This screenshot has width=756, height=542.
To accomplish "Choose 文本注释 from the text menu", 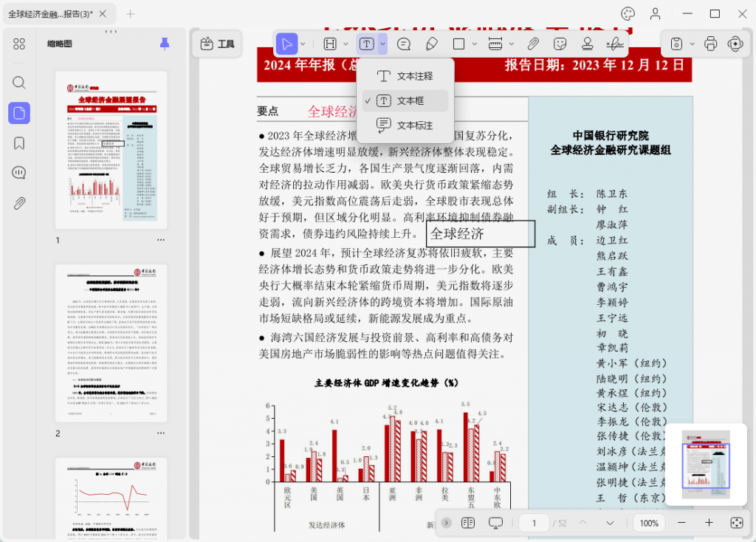I will click(x=405, y=76).
